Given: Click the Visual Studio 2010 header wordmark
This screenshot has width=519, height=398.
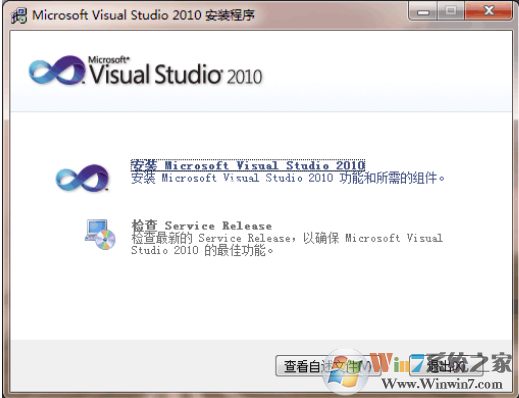Looking at the screenshot, I should point(176,74).
